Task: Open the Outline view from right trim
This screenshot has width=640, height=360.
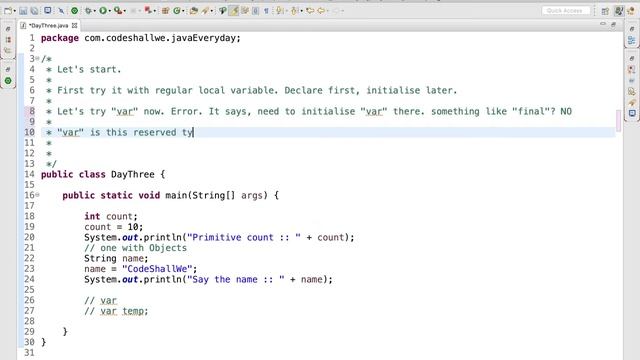Action: pyautogui.click(x=632, y=40)
